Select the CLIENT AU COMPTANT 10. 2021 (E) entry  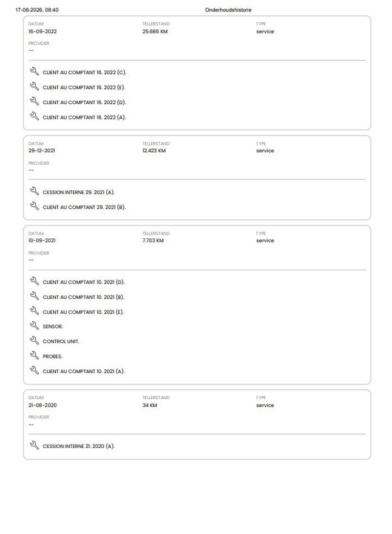pyautogui.click(x=83, y=312)
